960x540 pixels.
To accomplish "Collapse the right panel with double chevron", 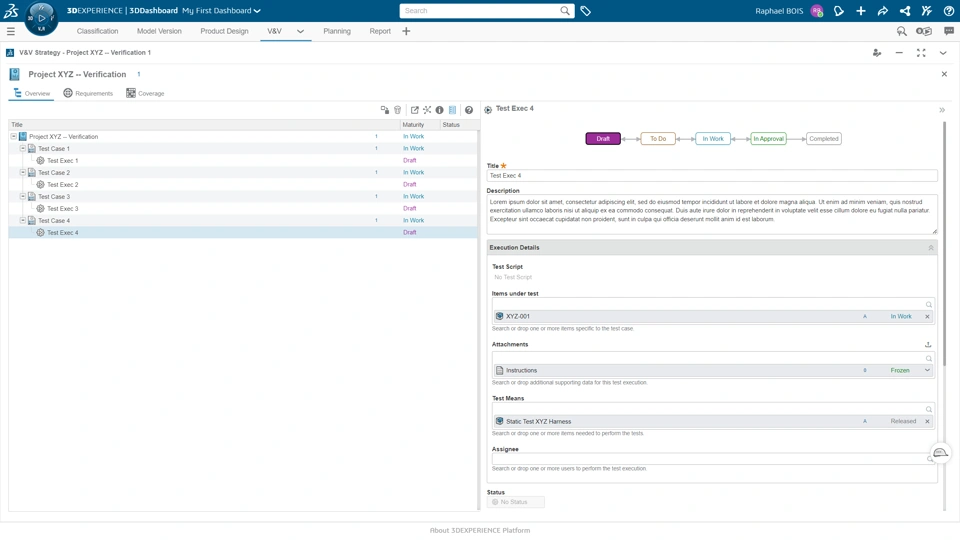I will 942,110.
